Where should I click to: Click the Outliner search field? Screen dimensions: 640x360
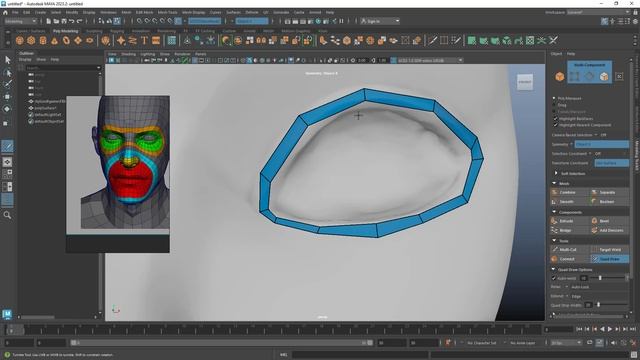pos(63,68)
